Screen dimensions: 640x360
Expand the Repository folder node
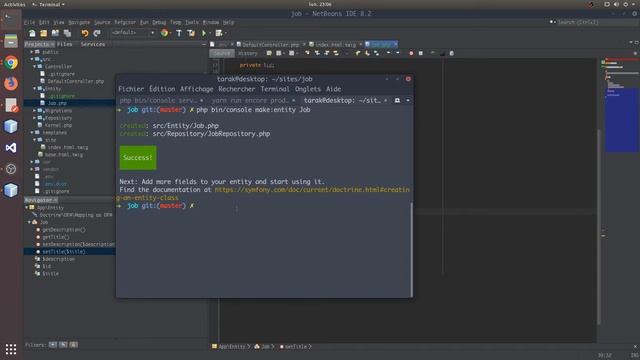tap(35, 118)
